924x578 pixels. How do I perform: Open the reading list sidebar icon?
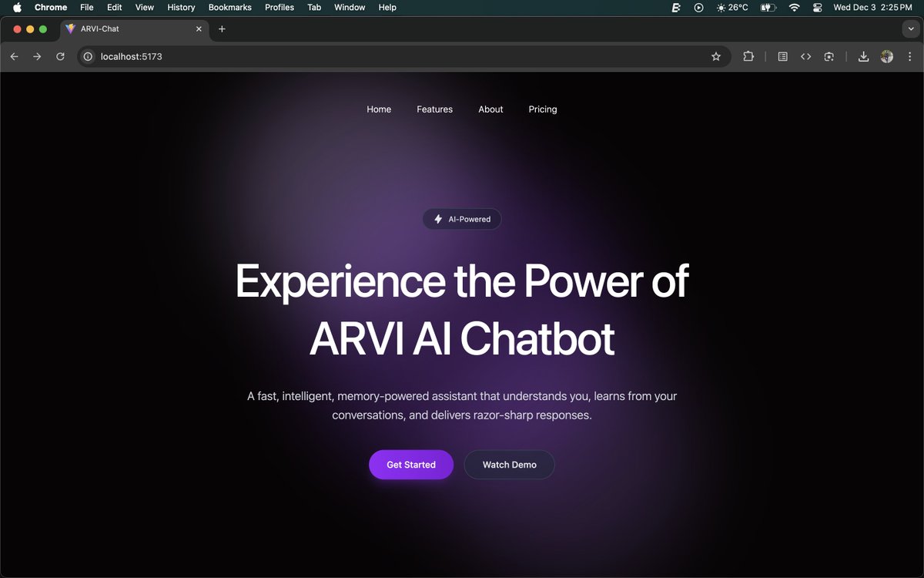point(782,56)
